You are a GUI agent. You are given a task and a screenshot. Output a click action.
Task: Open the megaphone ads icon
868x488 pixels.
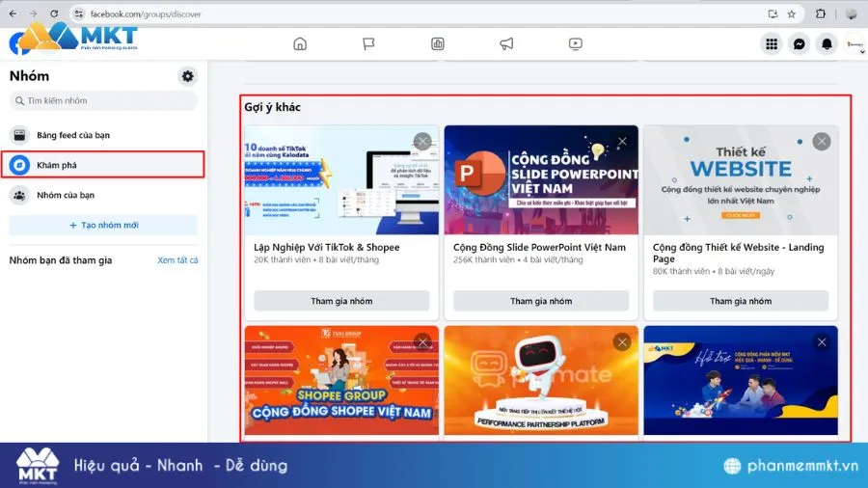tap(506, 43)
